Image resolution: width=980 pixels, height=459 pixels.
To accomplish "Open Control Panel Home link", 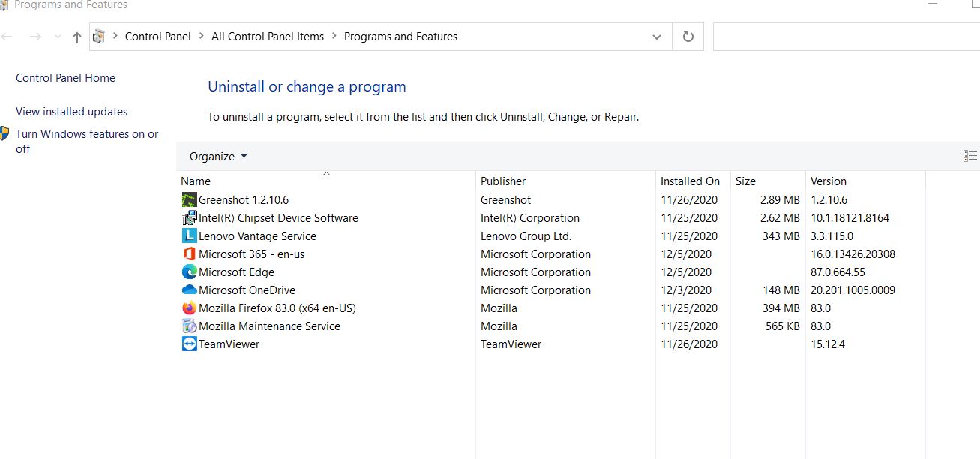I will (65, 78).
